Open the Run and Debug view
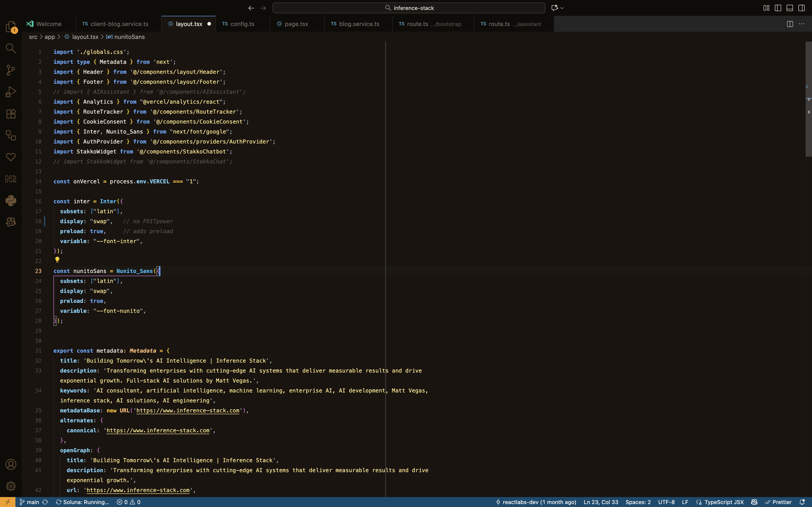812x507 pixels. (x=11, y=92)
